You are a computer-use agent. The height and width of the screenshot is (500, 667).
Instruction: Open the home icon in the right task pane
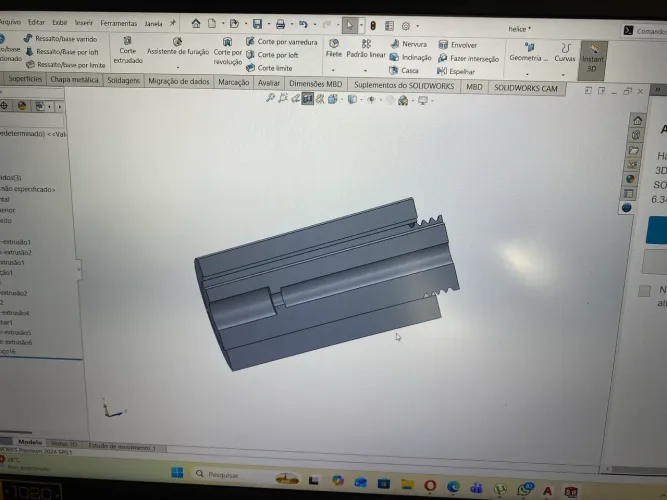637,120
